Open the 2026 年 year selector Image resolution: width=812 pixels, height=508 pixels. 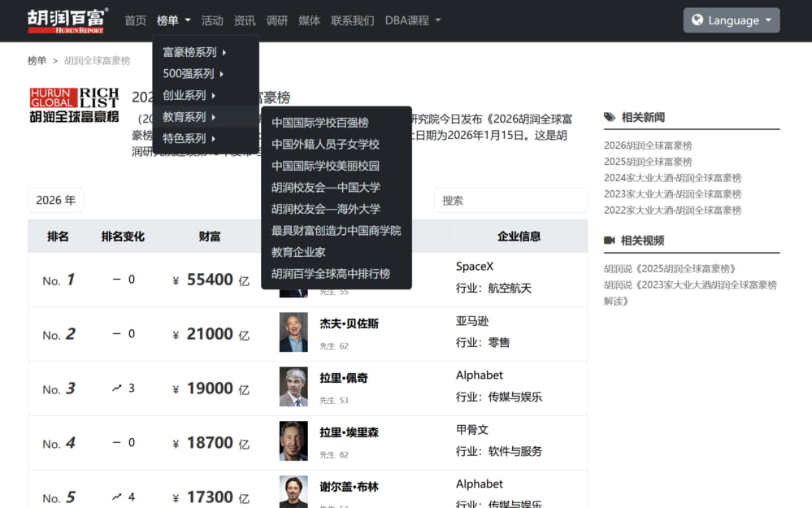[56, 200]
